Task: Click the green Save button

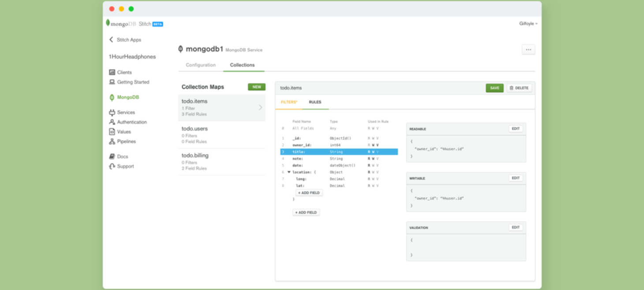Action: (494, 88)
